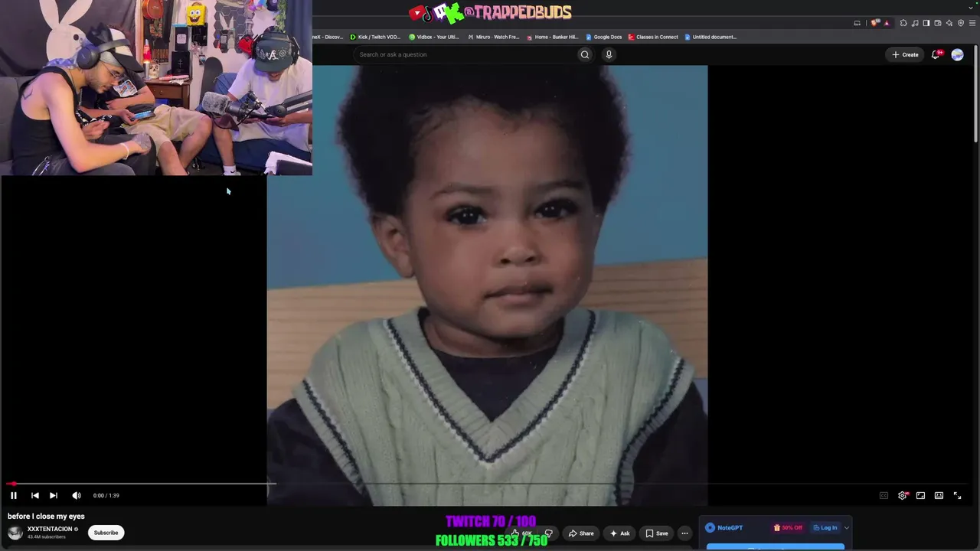The width and height of the screenshot is (980, 551).
Task: Open the 'Untitled document' bookmark
Action: (710, 37)
